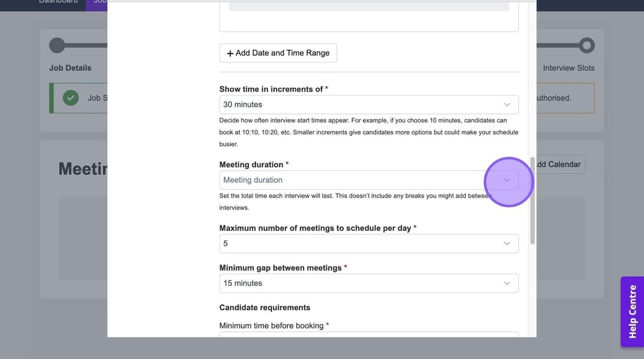Screen dimensions: 644x359
Task: Click the grey bar inside the top box
Action: pos(368,5)
